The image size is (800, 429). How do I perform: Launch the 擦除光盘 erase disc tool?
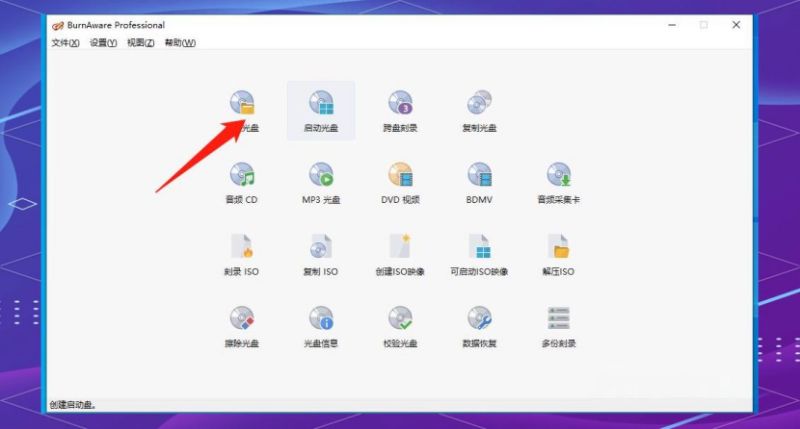pos(242,326)
